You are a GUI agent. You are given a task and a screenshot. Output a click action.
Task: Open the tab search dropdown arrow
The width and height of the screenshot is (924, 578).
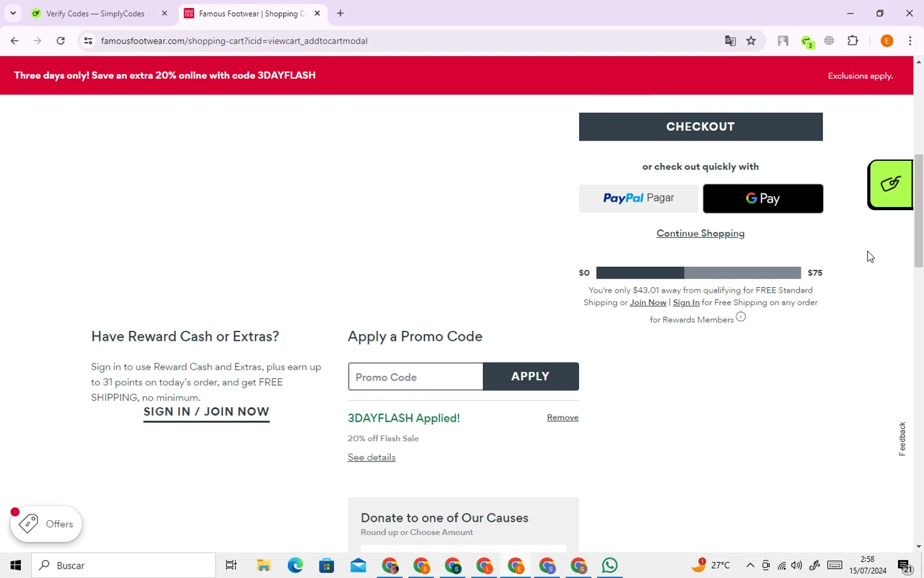pos(13,13)
